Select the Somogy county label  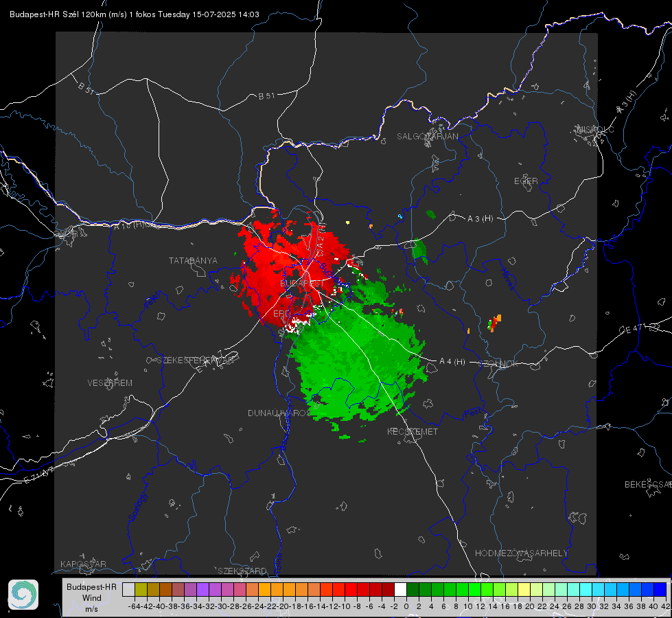click(137, 507)
